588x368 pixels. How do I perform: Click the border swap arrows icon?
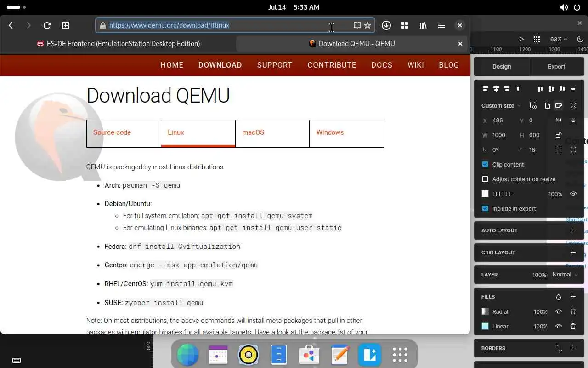[x=559, y=348]
